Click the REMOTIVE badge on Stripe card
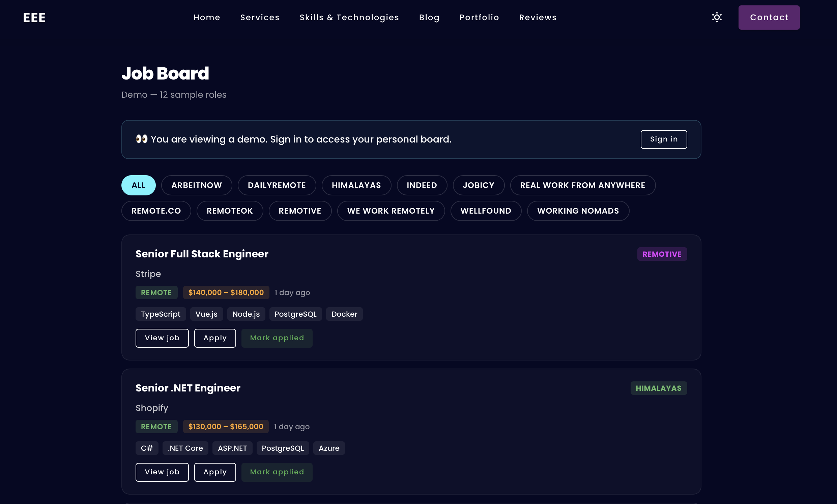Viewport: 837px width, 504px height. (x=662, y=254)
